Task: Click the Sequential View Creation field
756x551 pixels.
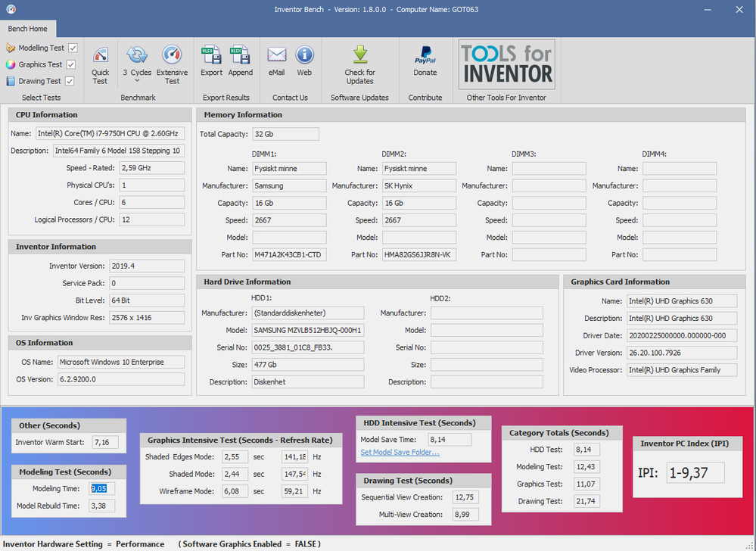Action: [465, 497]
